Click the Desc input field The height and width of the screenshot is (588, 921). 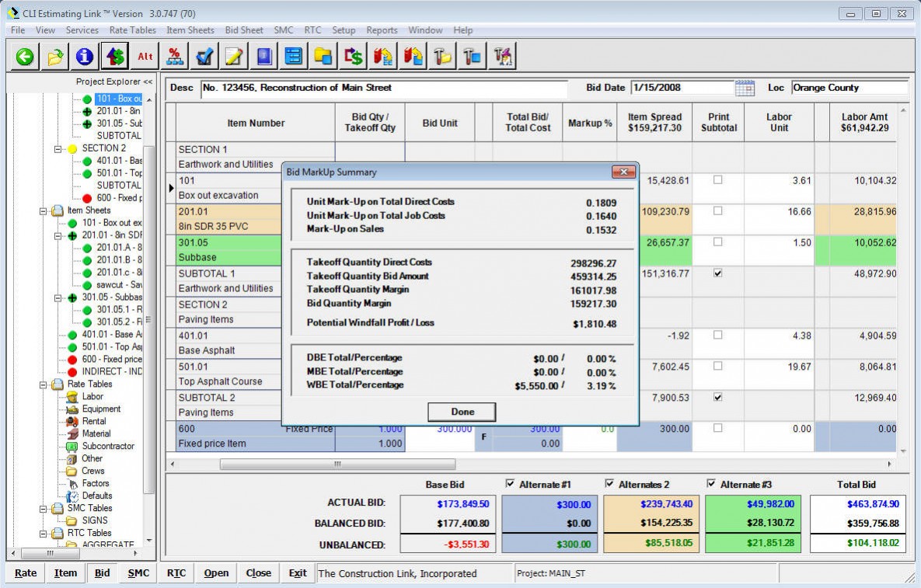[383, 88]
